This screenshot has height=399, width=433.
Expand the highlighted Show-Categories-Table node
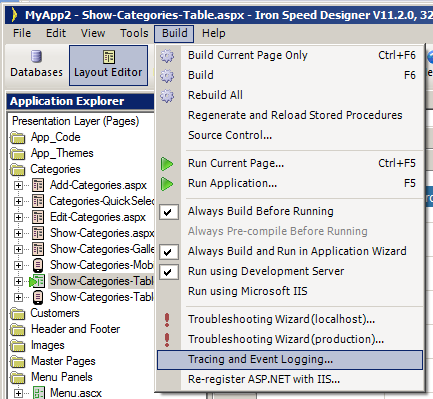coord(18,281)
